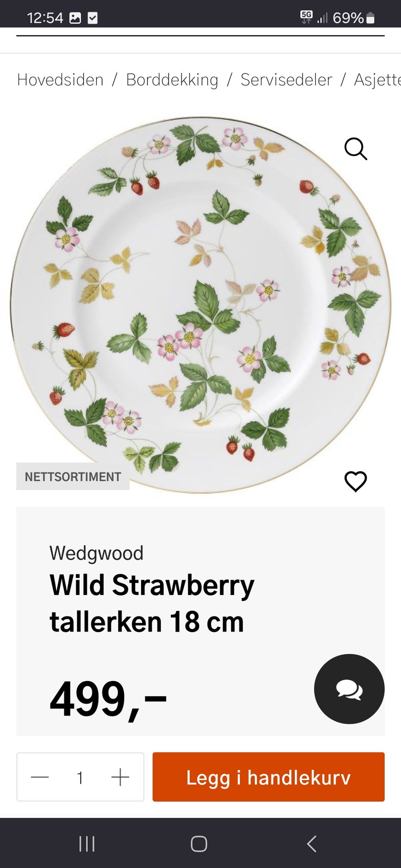Open the image zoom magnifier icon
This screenshot has width=401, height=868.
pyautogui.click(x=355, y=149)
